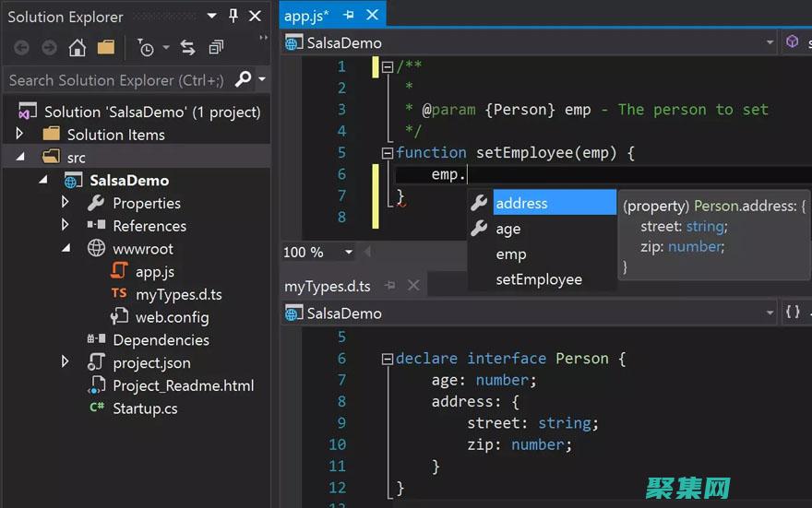Pin the app.js tab

pos(349,16)
